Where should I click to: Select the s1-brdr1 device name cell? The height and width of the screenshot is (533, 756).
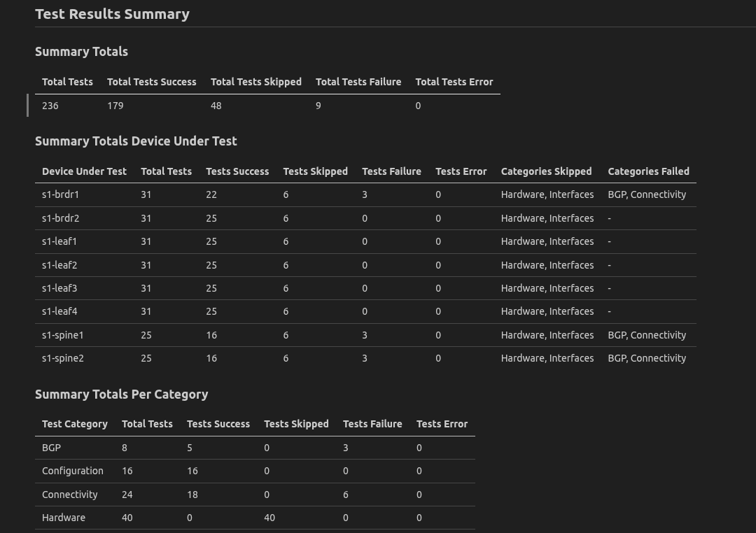pos(60,194)
